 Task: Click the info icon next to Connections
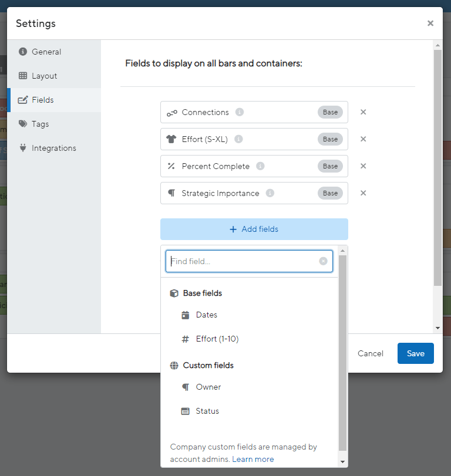(240, 112)
